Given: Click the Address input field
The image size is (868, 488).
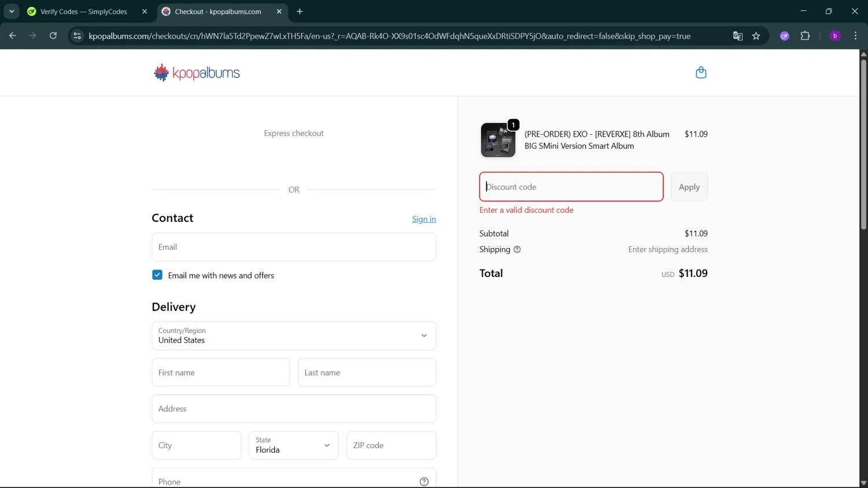Looking at the screenshot, I should pos(294,409).
